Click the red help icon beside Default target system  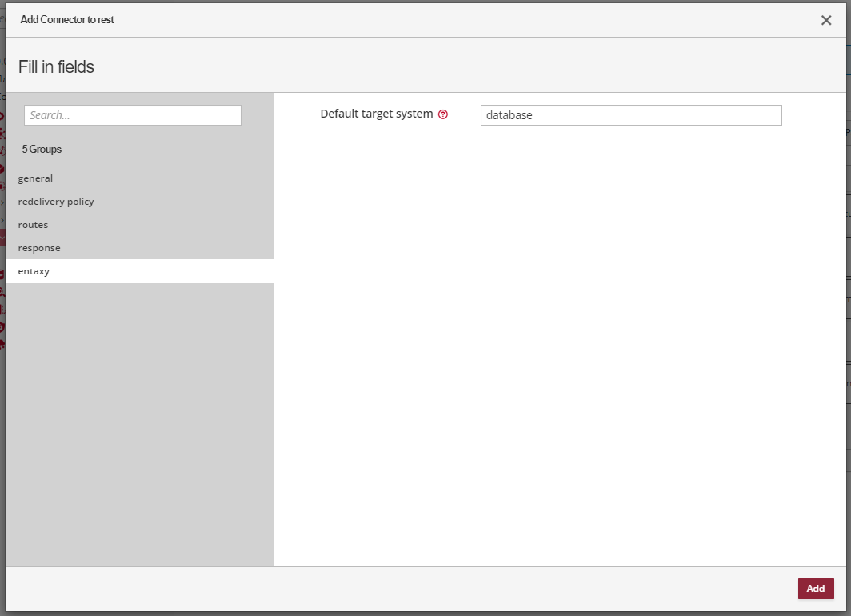click(443, 114)
